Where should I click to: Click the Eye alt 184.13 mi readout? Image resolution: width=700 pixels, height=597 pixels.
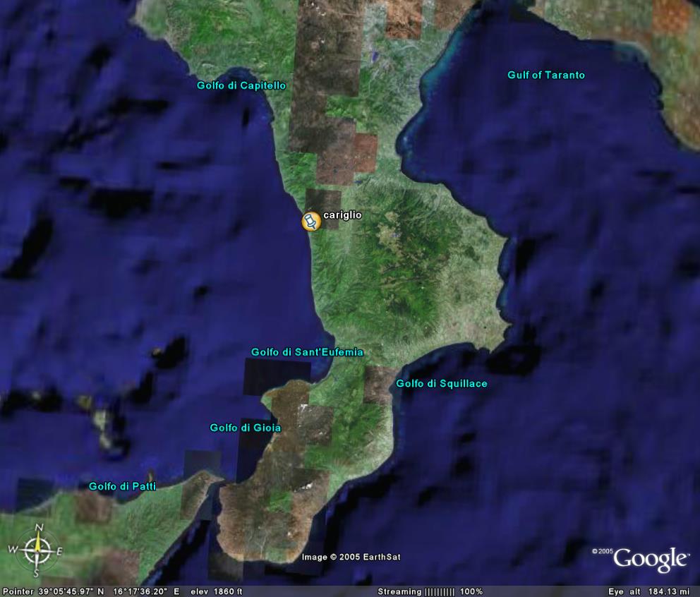coord(648,591)
